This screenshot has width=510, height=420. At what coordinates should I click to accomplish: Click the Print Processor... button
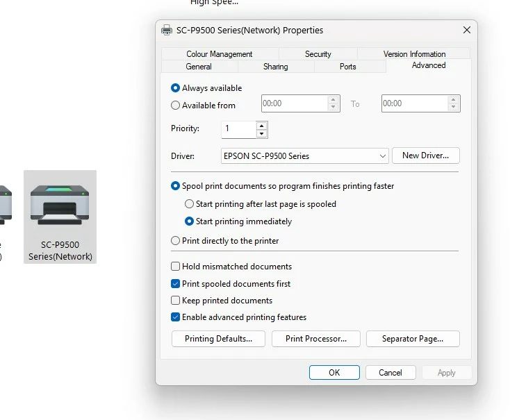(316, 339)
